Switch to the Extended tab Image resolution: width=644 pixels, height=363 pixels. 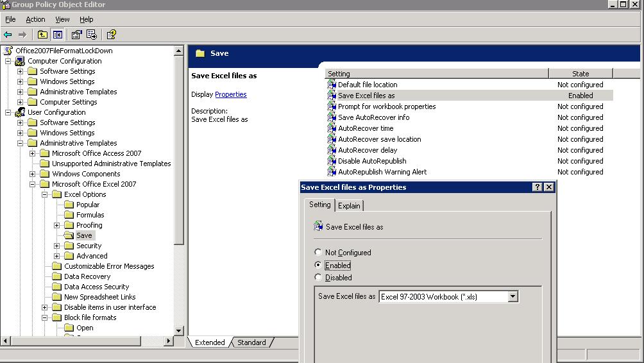pos(210,342)
